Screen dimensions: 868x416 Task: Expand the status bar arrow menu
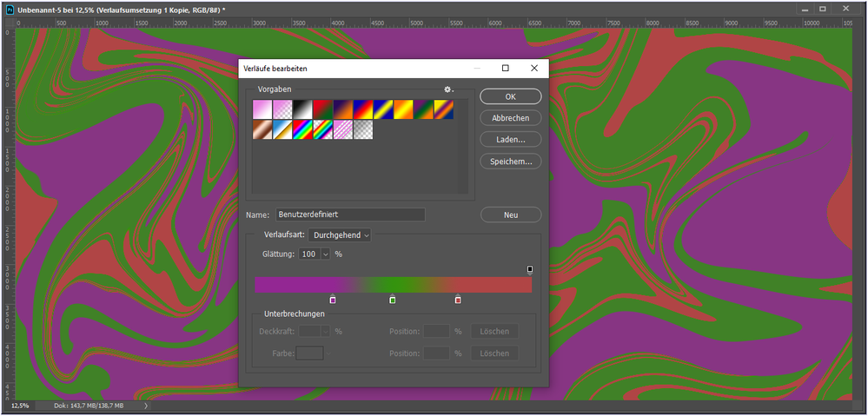(146, 406)
